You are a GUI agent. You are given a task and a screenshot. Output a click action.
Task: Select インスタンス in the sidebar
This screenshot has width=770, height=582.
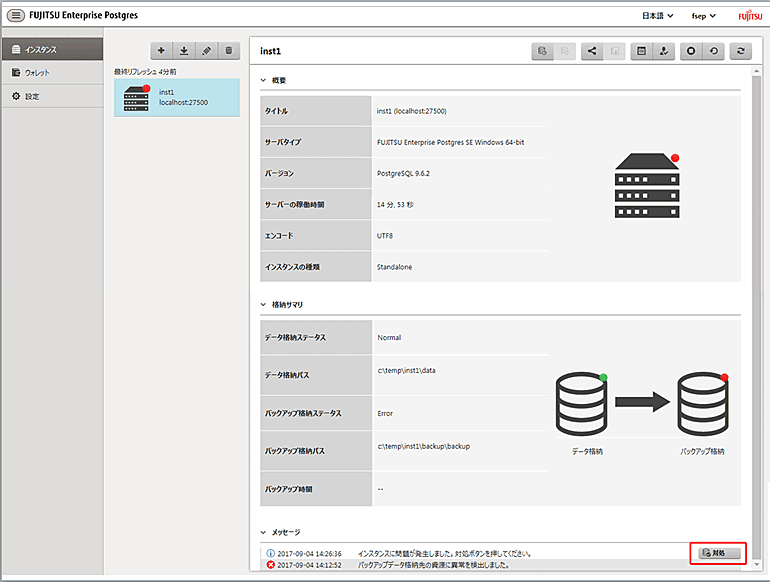coord(52,49)
